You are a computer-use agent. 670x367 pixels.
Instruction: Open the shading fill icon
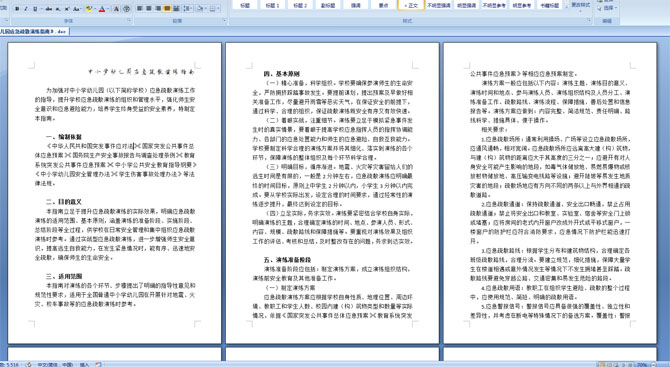(201, 9)
